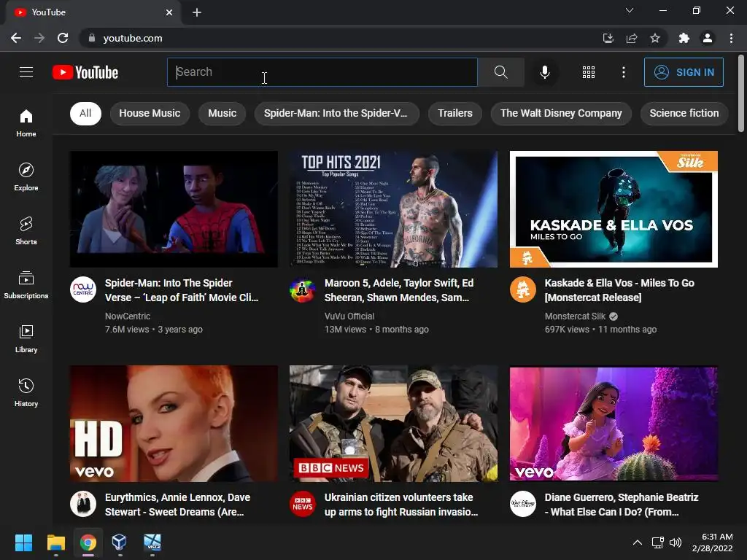Select Spider-Man: Into the Spider-V... chip
This screenshot has width=747, height=560.
pos(336,113)
